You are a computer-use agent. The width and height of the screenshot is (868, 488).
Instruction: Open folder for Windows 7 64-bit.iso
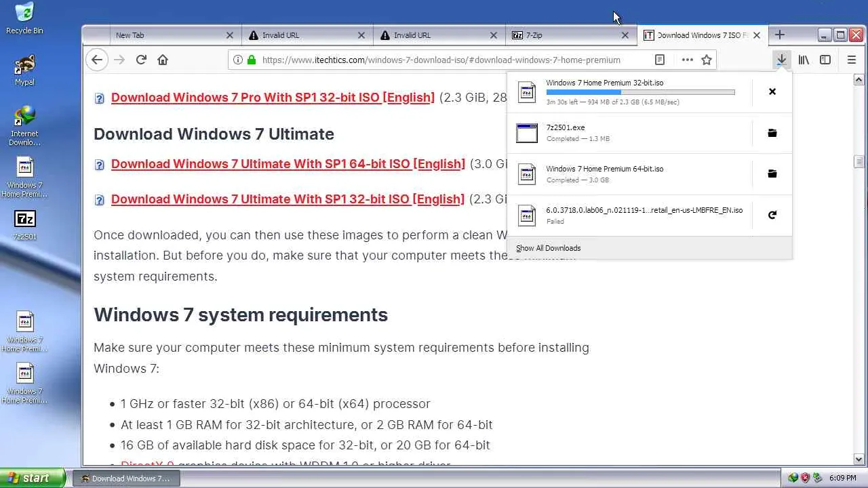pyautogui.click(x=772, y=174)
